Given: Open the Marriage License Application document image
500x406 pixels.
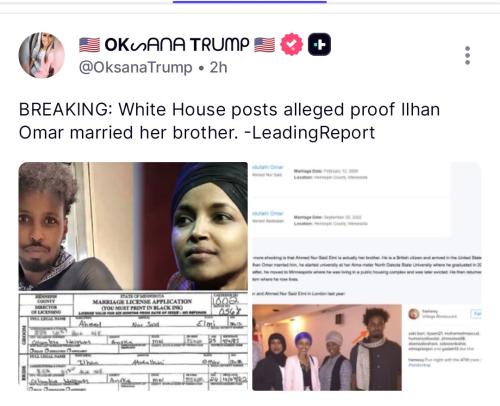Looking at the screenshot, I should pos(133,341).
